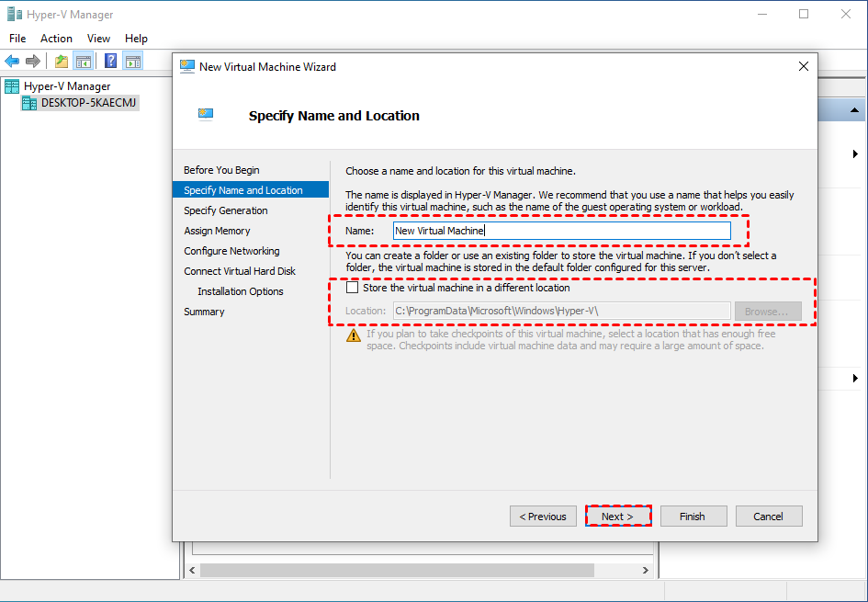Viewport: 868px width, 602px height.
Task: Go to Before You Begin step
Action: pyautogui.click(x=221, y=170)
